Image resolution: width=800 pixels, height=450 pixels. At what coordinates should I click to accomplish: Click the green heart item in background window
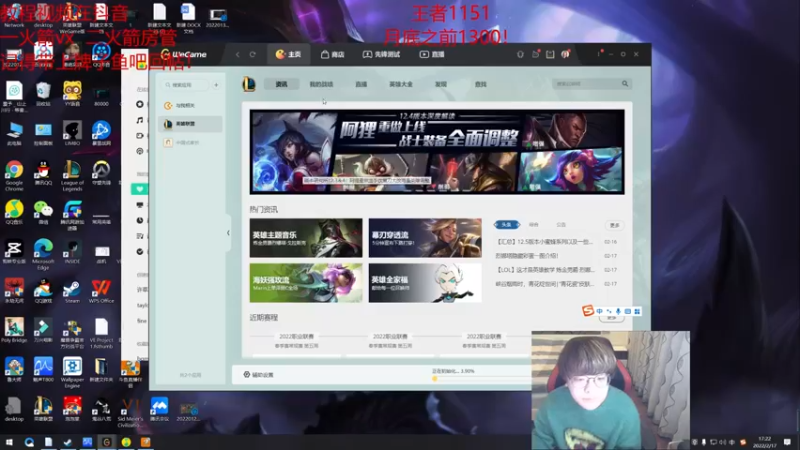coord(140,189)
